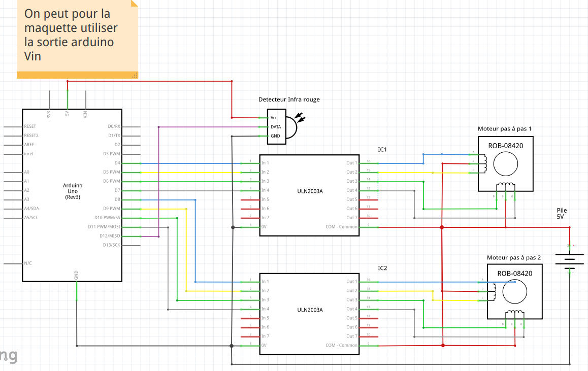Select the 'Moteur pas à pas 1' label

(505, 129)
